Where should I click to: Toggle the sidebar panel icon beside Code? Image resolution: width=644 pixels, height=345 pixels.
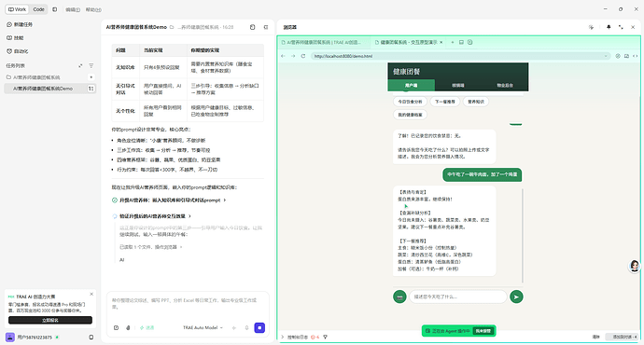coord(55,9)
